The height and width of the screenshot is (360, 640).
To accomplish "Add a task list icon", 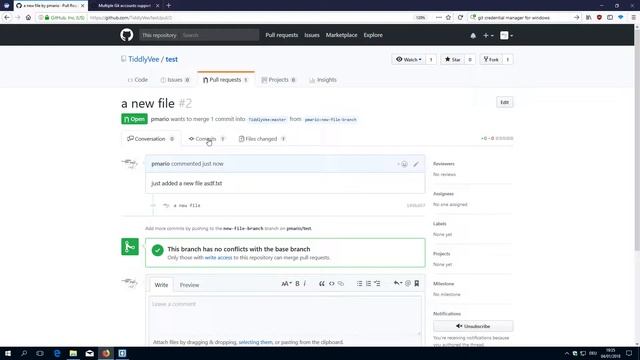I will coord(378,284).
